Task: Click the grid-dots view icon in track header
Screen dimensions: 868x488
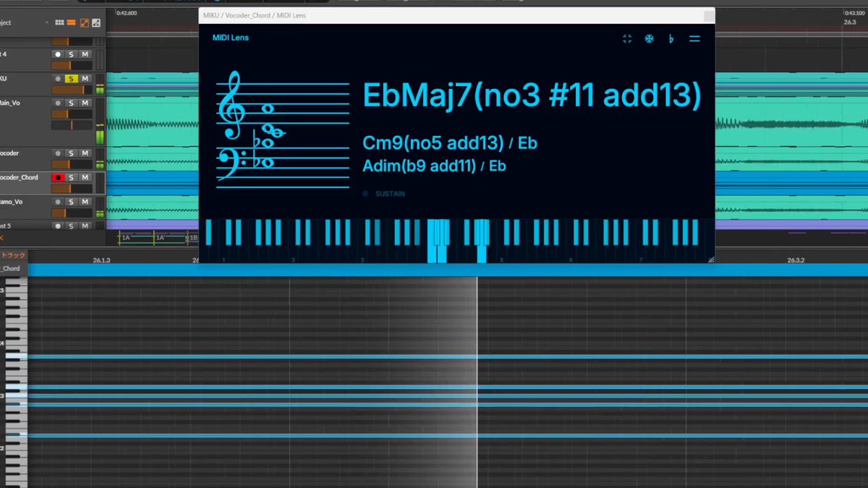Action: 59,23
